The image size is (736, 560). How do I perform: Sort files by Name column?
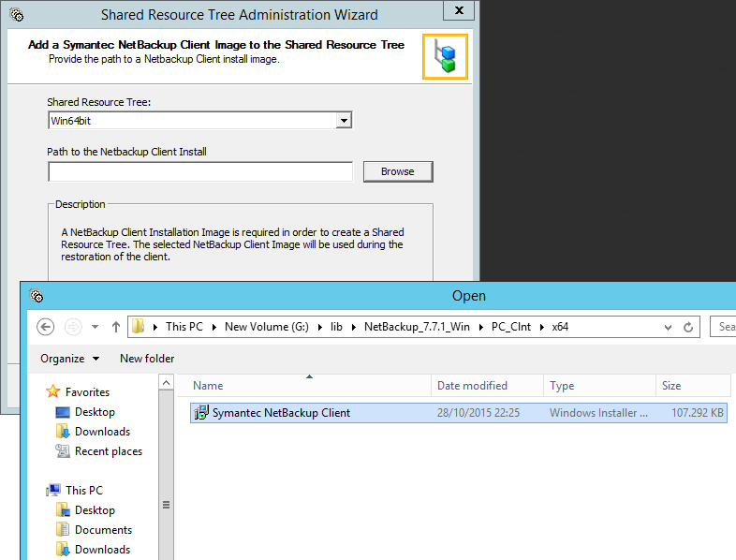tap(303, 386)
